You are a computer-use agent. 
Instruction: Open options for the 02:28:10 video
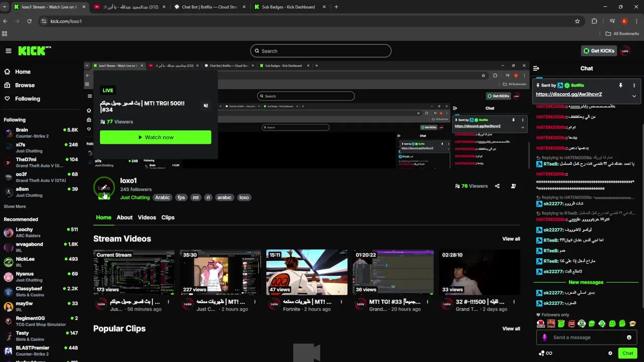point(514,302)
